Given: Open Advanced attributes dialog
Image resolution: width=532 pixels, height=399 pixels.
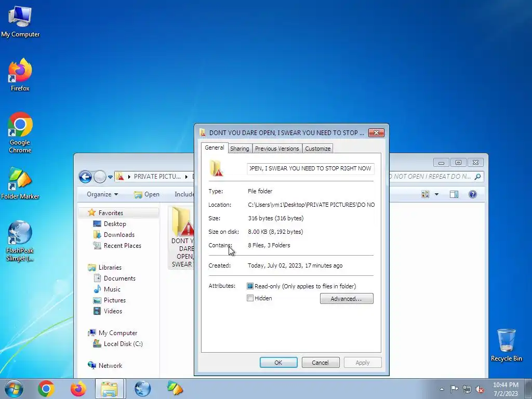Looking at the screenshot, I should 347,299.
